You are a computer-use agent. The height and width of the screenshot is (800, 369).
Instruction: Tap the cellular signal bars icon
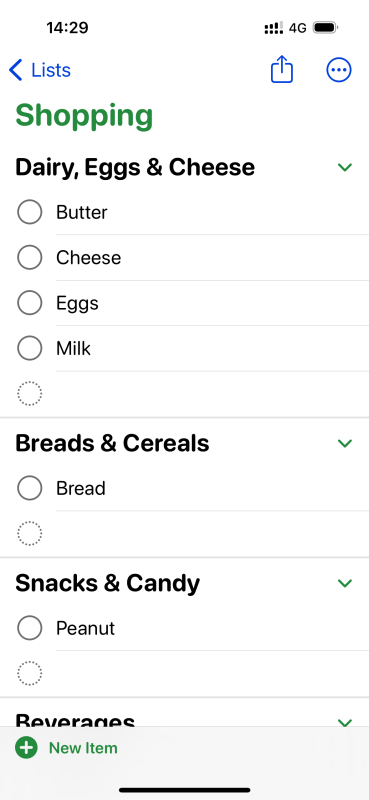[274, 28]
